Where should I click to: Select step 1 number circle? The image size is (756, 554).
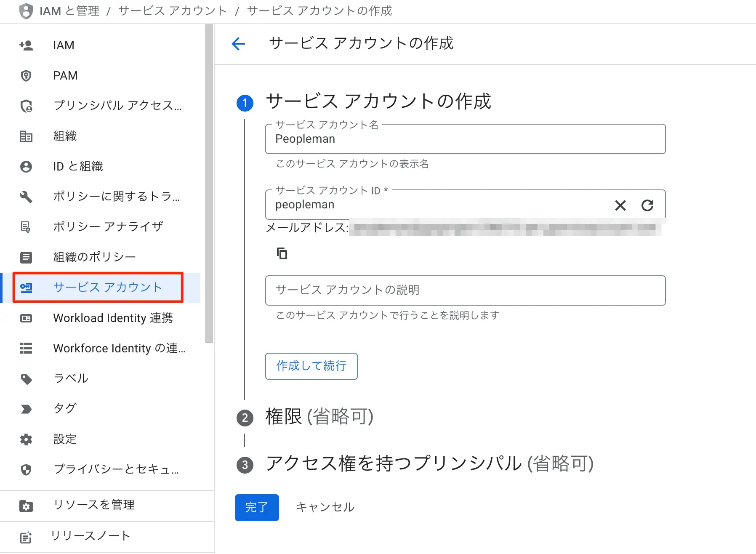coord(245,103)
